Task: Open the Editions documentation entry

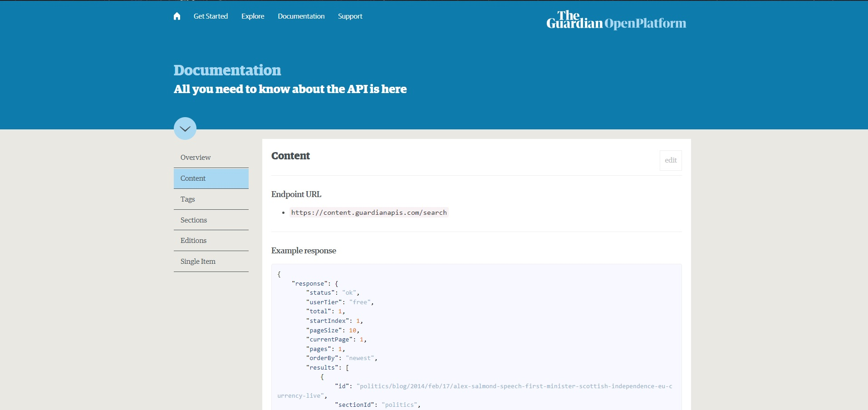Action: [x=193, y=240]
